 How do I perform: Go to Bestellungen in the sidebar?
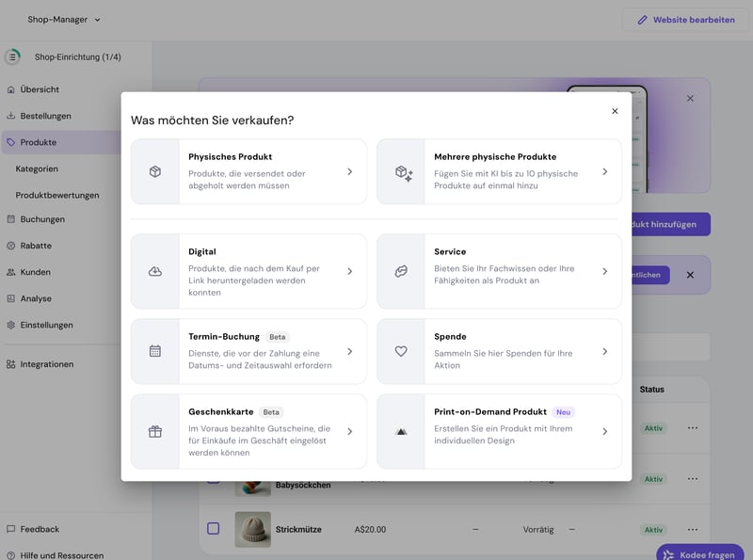pos(45,116)
